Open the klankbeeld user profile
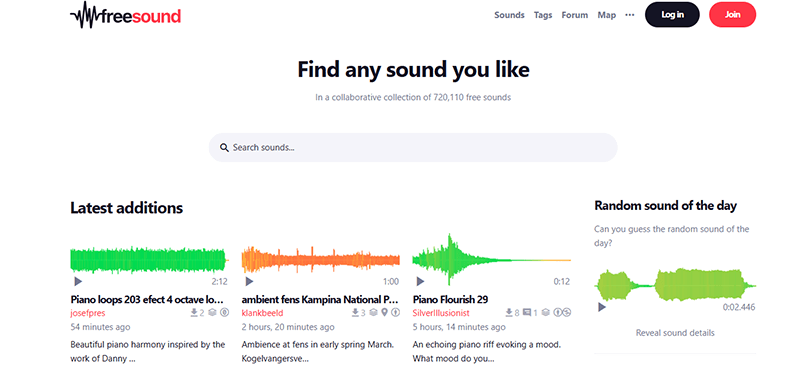Image resolution: width=800 pixels, height=365 pixels. (x=262, y=313)
